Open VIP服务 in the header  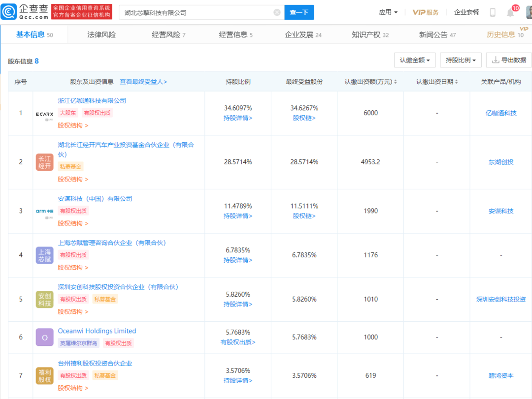(x=426, y=12)
